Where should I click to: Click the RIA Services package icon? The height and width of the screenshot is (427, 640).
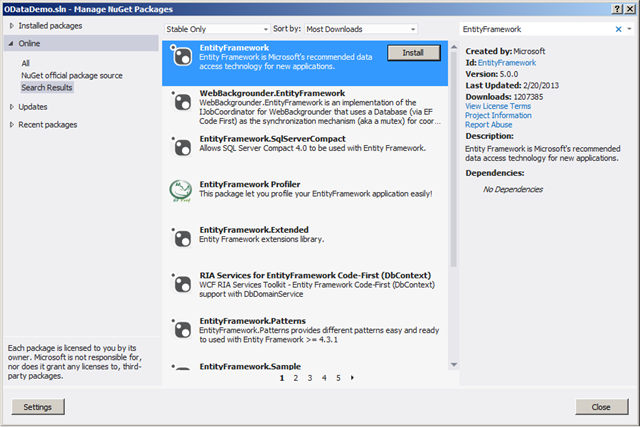pyautogui.click(x=181, y=284)
